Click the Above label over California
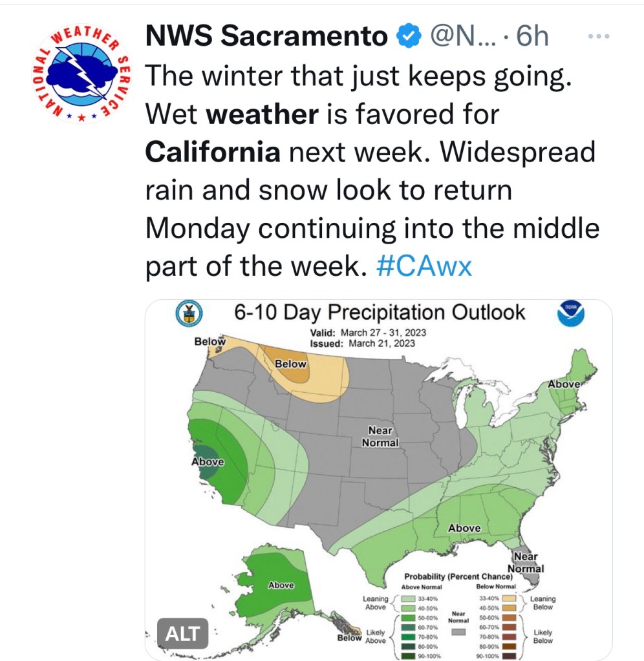This screenshot has height=661, width=644. click(x=208, y=462)
